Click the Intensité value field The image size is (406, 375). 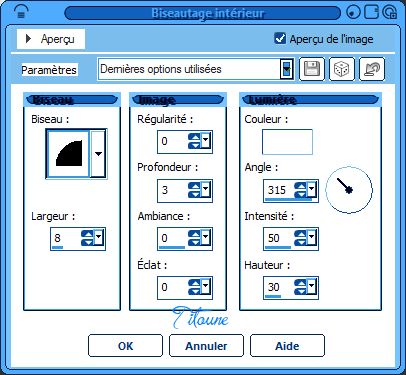point(279,238)
